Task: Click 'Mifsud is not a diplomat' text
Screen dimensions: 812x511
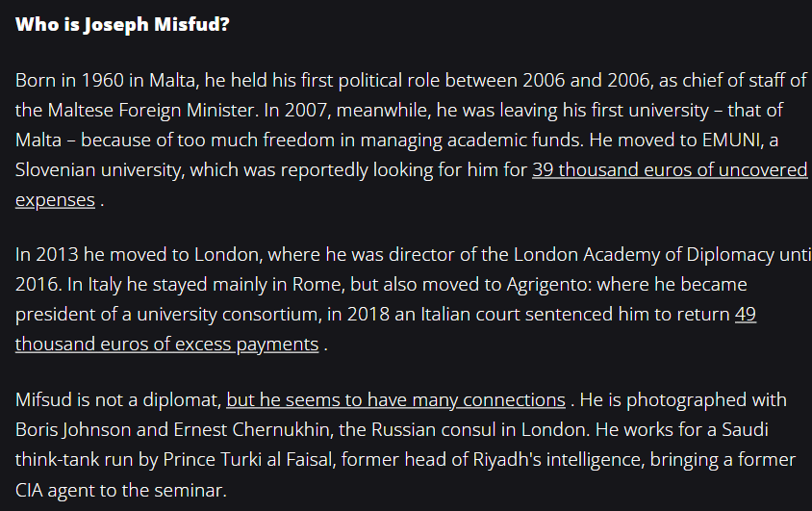Action: [118, 400]
